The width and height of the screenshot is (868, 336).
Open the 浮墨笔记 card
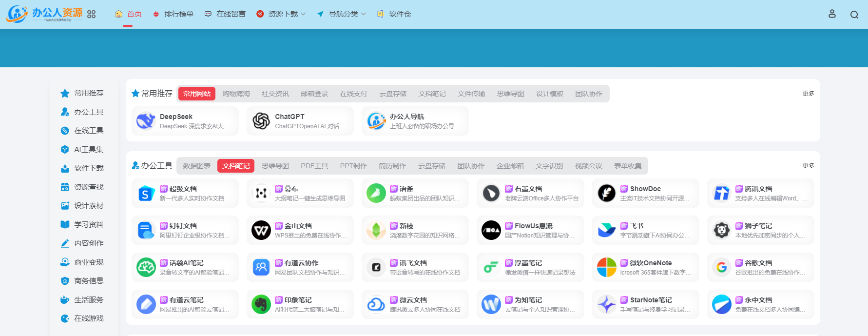click(x=530, y=267)
